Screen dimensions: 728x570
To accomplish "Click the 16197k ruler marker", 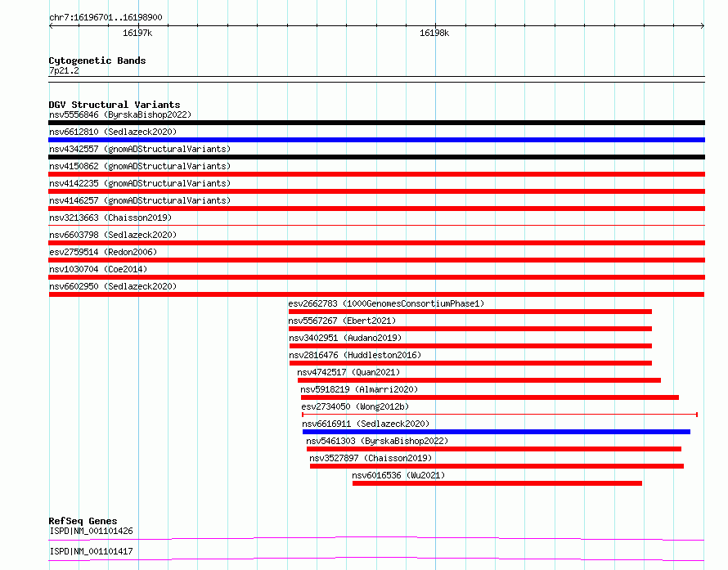I will 137,33.
